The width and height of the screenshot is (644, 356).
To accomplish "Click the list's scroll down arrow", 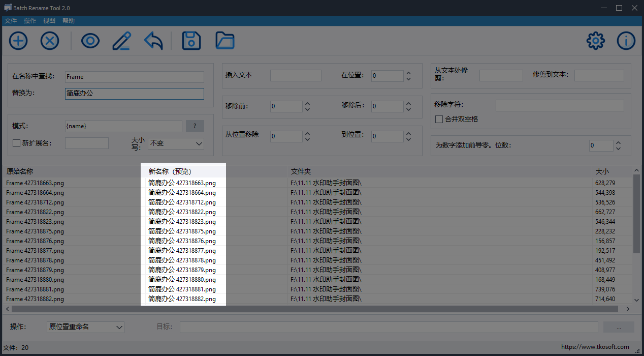I will (x=637, y=300).
